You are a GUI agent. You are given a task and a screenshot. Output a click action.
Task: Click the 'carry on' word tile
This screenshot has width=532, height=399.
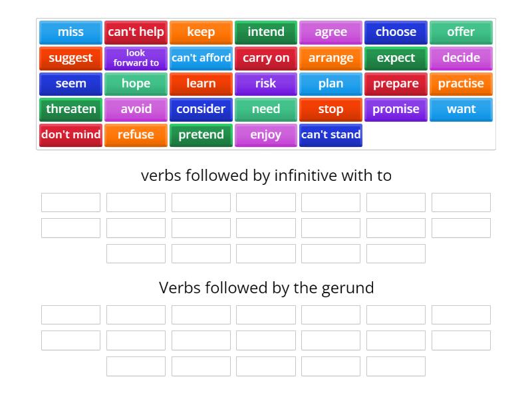[x=266, y=58]
